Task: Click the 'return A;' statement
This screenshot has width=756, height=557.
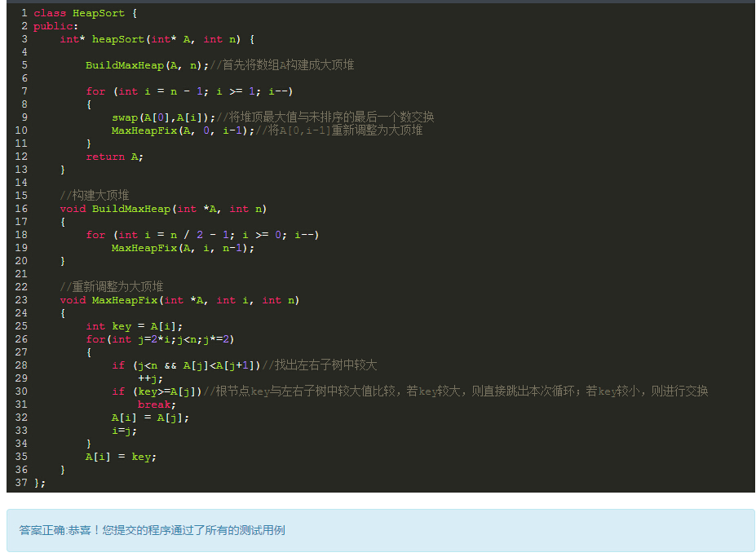Action: (x=115, y=157)
